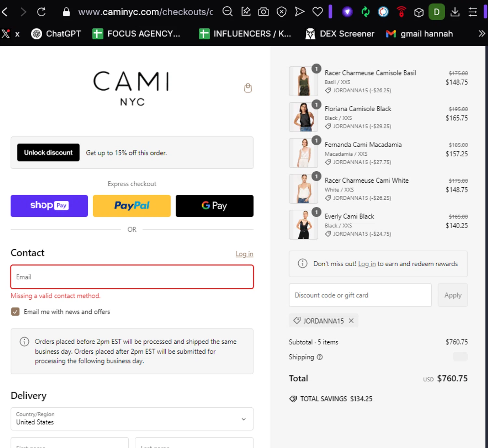Show more bookmarks with the double chevron

pos(481,33)
